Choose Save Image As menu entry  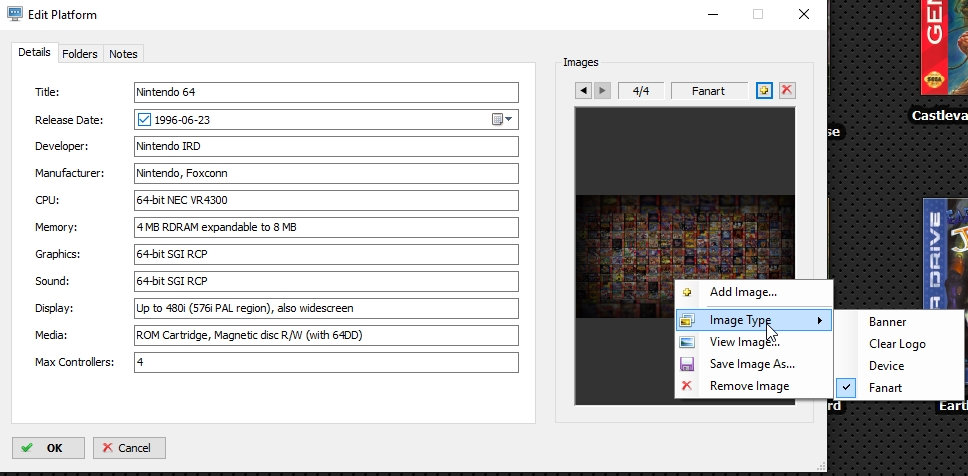coord(754,364)
